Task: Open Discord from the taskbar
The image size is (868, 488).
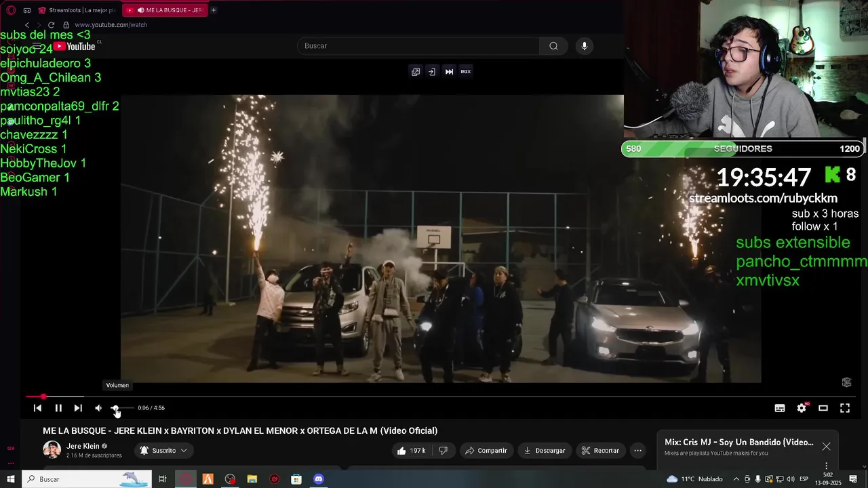Action: click(319, 479)
